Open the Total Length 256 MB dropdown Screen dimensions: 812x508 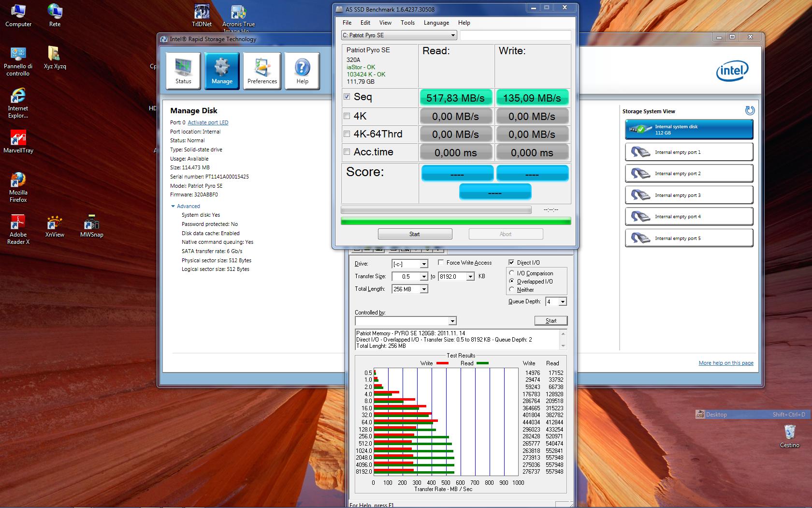(x=410, y=289)
